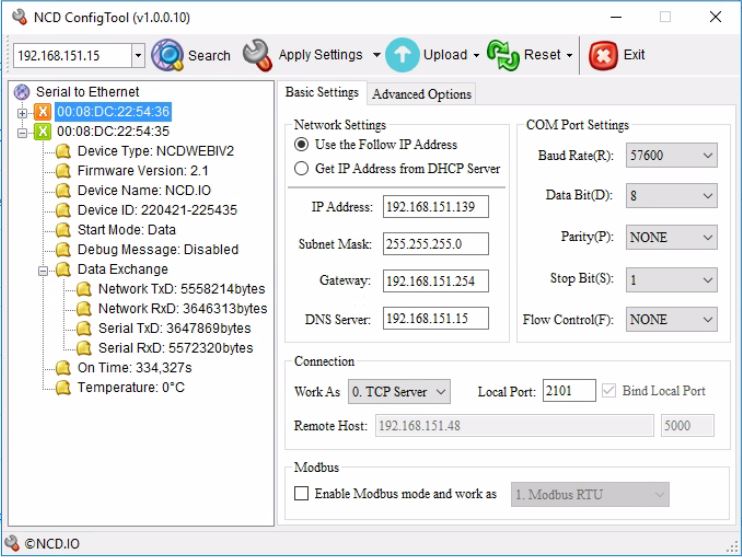742x558 pixels.
Task: Click the DNS Server input field
Action: 435,318
